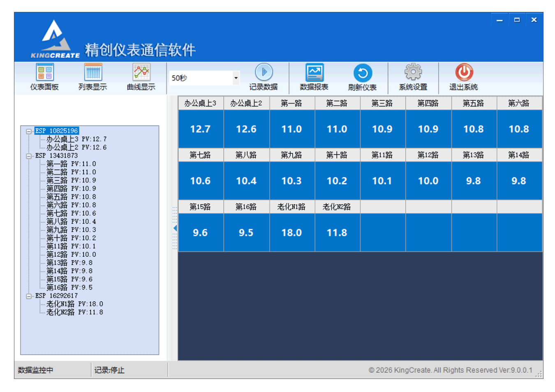Start 记录数据 data recording
Image resolution: width=555 pixels, height=392 pixels.
(265, 77)
